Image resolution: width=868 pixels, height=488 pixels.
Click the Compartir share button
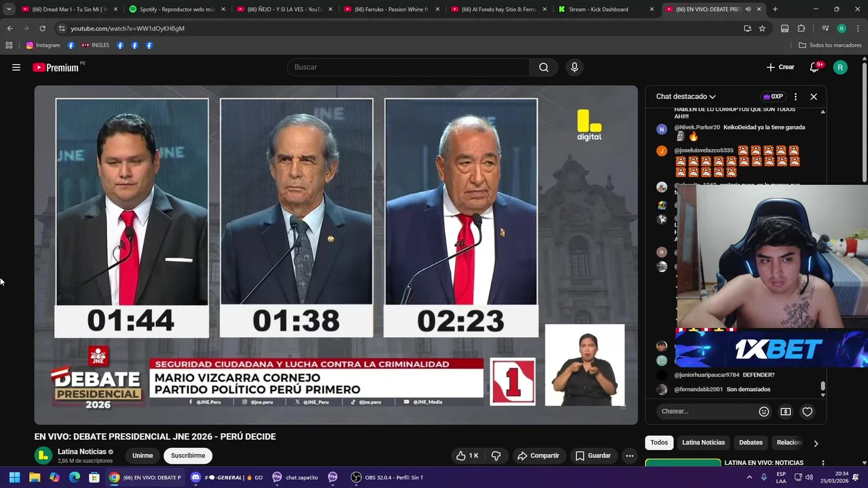click(x=538, y=455)
